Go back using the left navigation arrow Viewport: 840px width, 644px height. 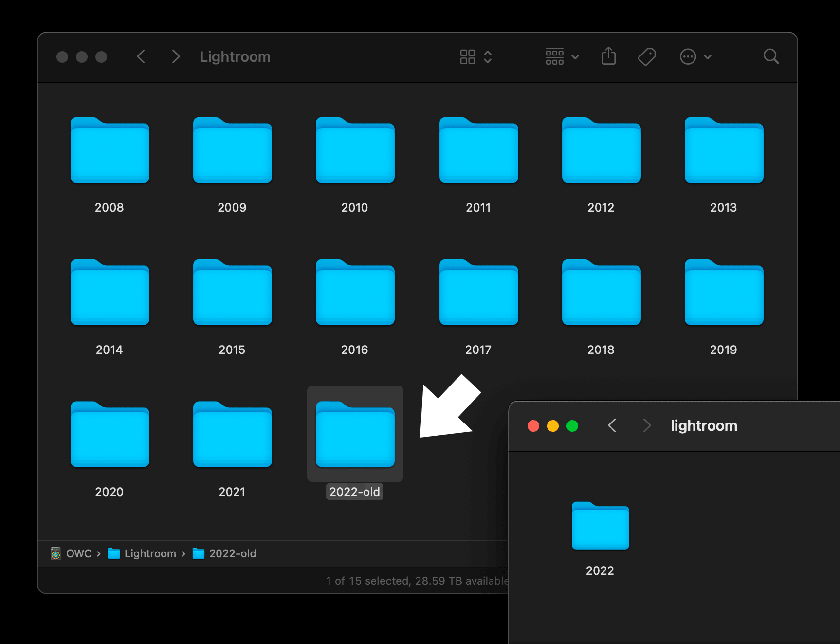tap(141, 56)
